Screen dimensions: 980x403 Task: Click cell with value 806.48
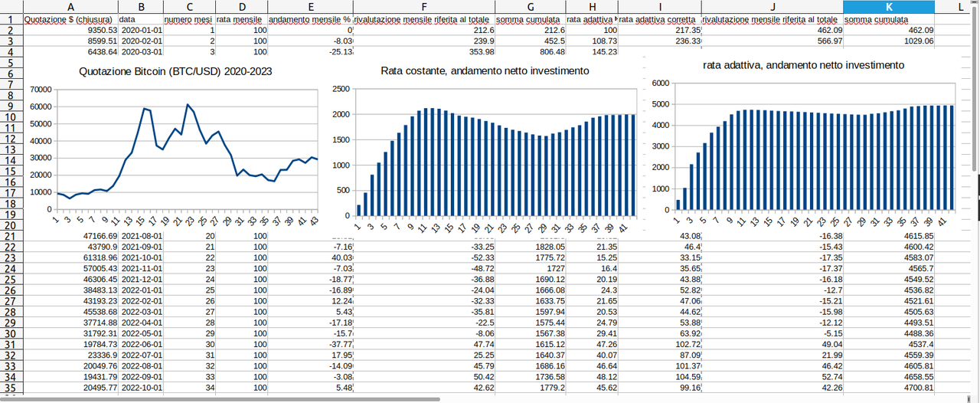point(530,52)
